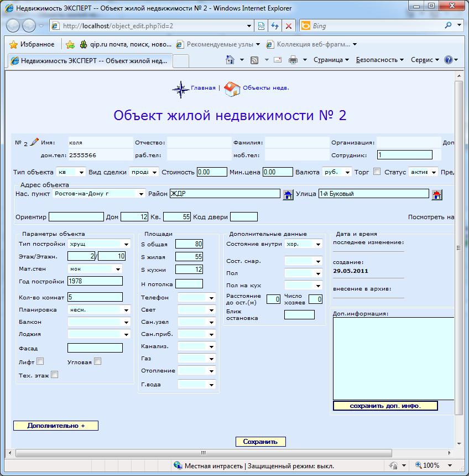Open Рекомендуемые узлы favorites item

pyautogui.click(x=218, y=44)
